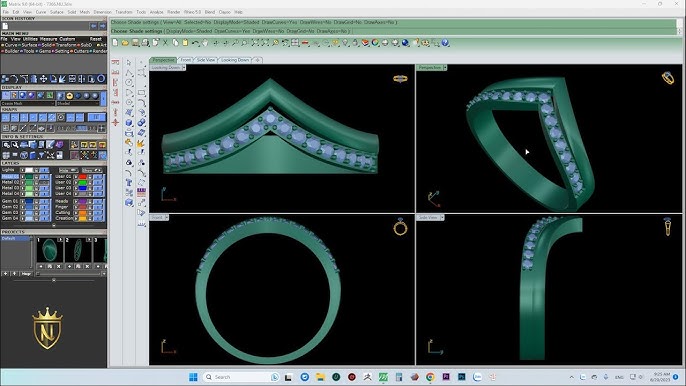The width and height of the screenshot is (686, 386).
Task: Click the red User 01 color swatch
Action: click(83, 176)
